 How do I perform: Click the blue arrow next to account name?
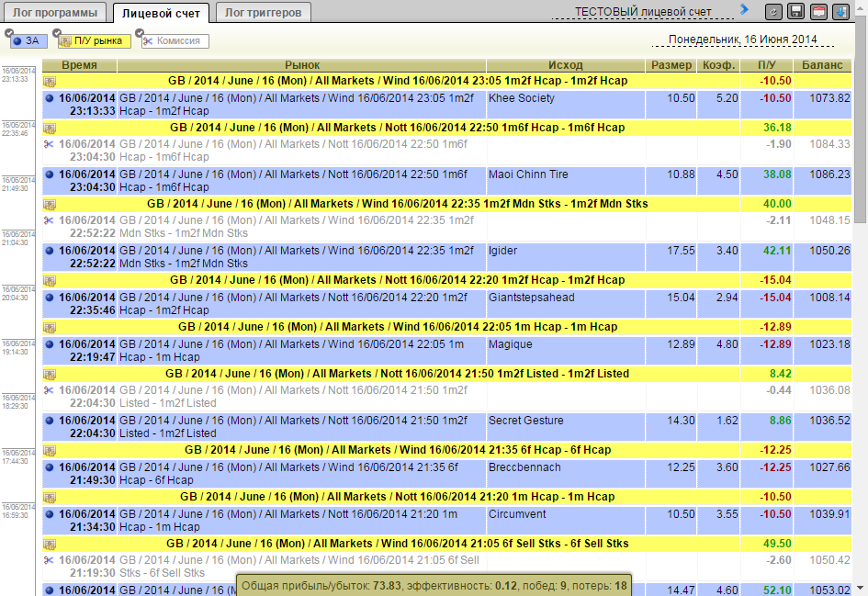coord(744,9)
